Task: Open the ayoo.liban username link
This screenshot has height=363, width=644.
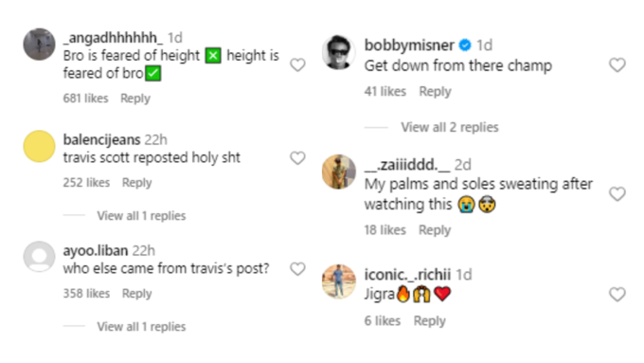Action: pos(96,250)
